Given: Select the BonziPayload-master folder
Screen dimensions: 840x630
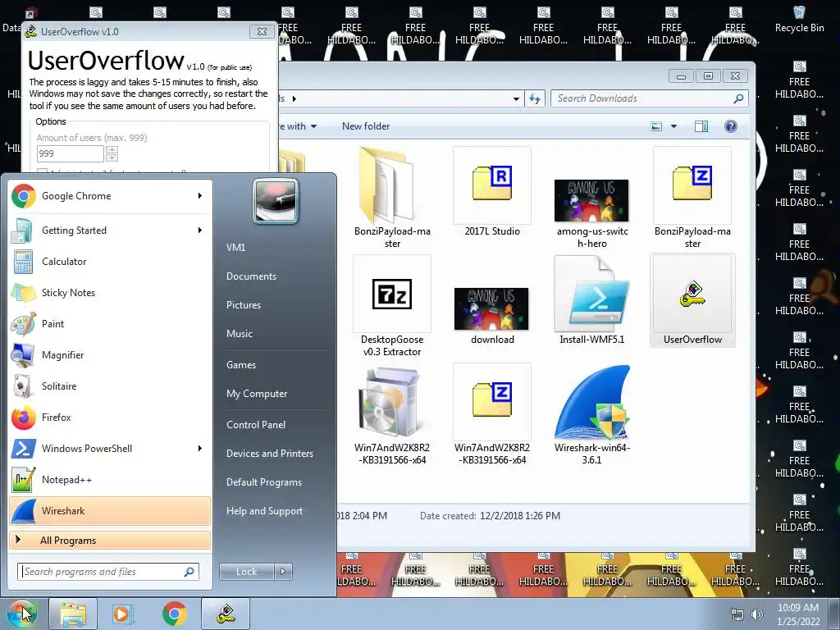Looking at the screenshot, I should tap(392, 199).
